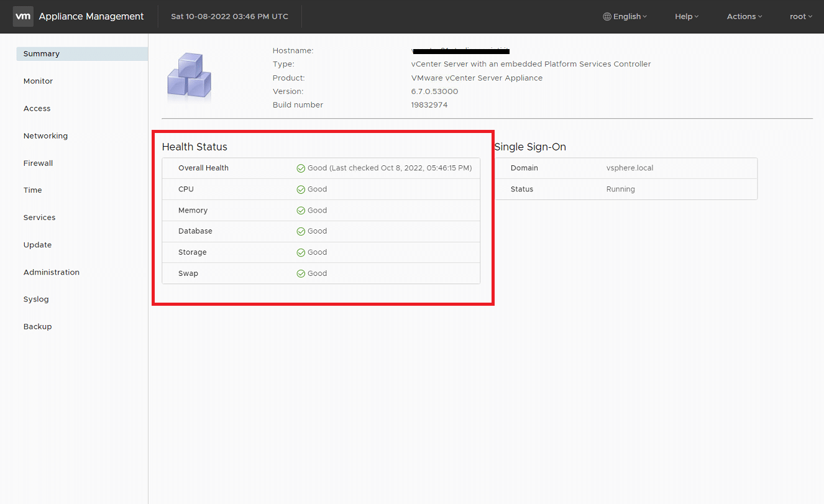Click the build number 19832974

[x=429, y=105]
